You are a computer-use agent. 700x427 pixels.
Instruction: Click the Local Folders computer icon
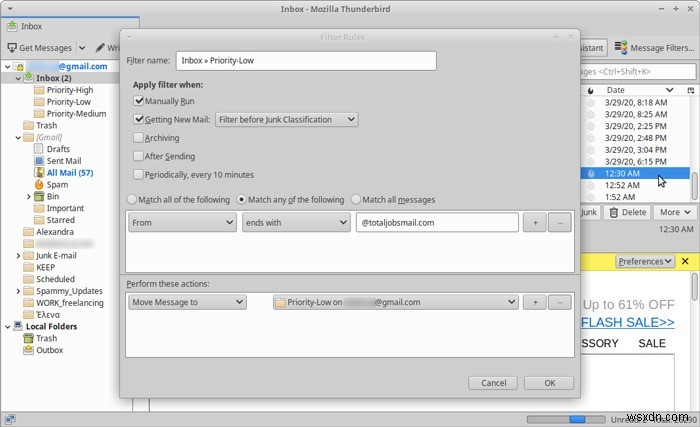(x=18, y=326)
